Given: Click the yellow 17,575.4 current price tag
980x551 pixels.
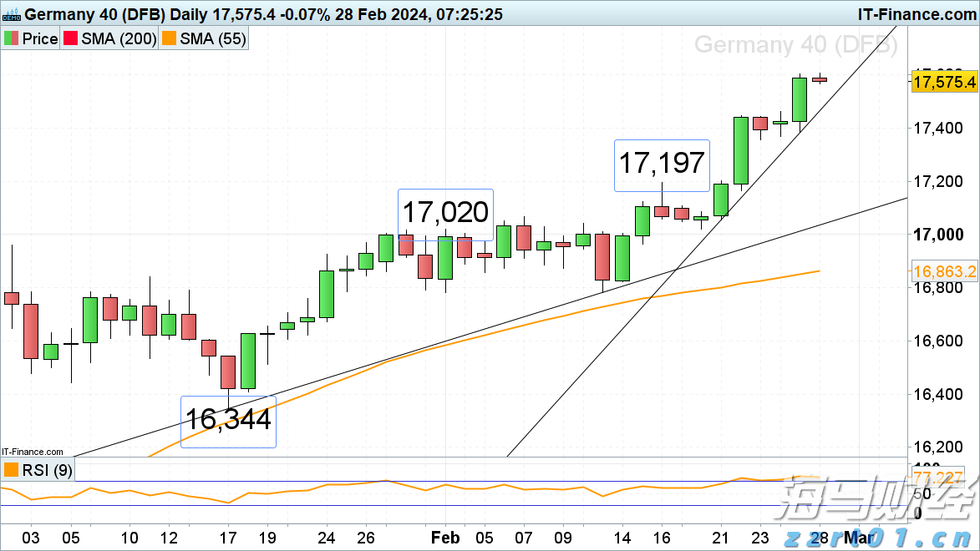Looking at the screenshot, I should [944, 82].
